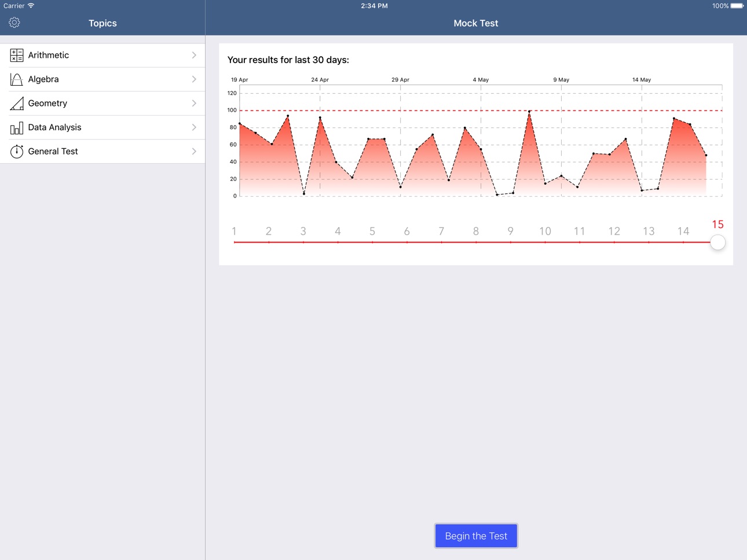This screenshot has height=560, width=747.
Task: Click the 2:34 PM clock
Action: pyautogui.click(x=374, y=6)
